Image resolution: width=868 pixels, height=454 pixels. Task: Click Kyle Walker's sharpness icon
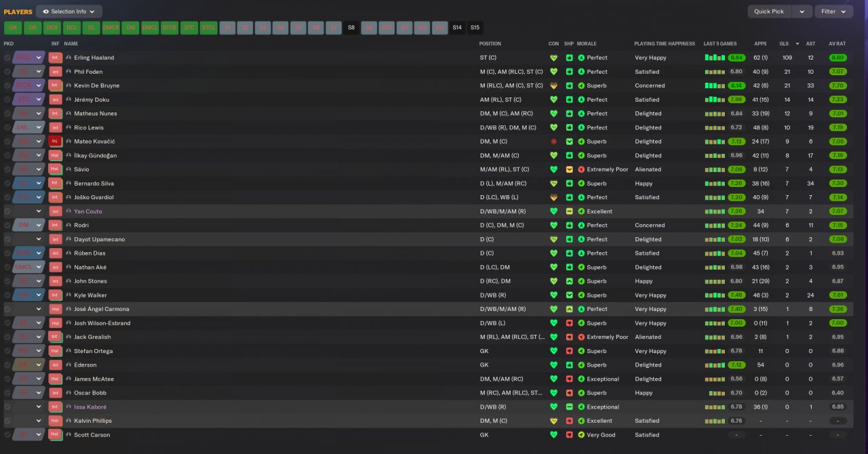[570, 295]
